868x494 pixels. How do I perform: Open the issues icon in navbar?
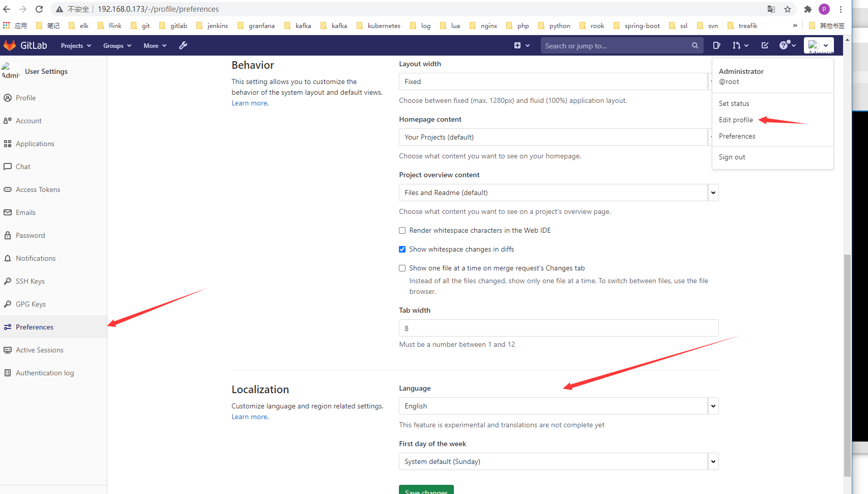coord(716,45)
